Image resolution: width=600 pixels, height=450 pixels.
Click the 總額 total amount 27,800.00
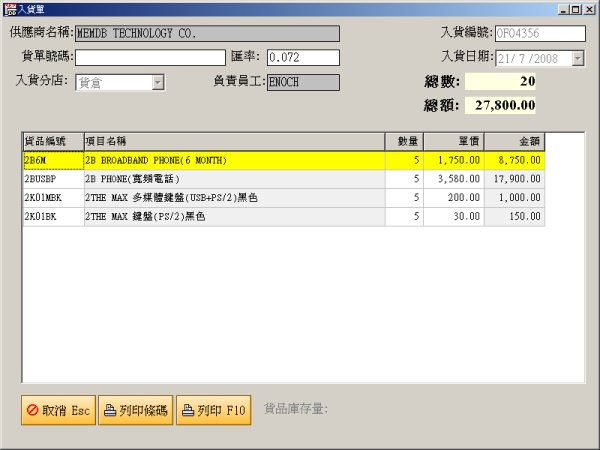(500, 105)
